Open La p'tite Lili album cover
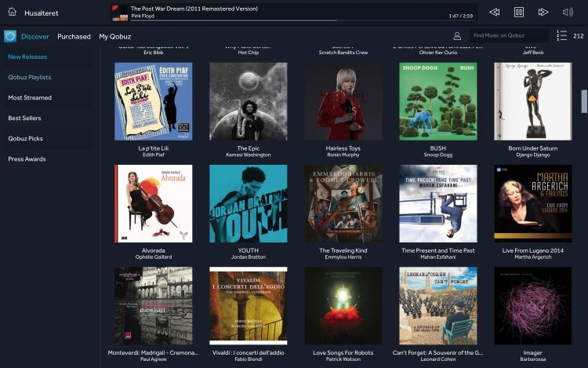588x368 pixels. pos(154,101)
